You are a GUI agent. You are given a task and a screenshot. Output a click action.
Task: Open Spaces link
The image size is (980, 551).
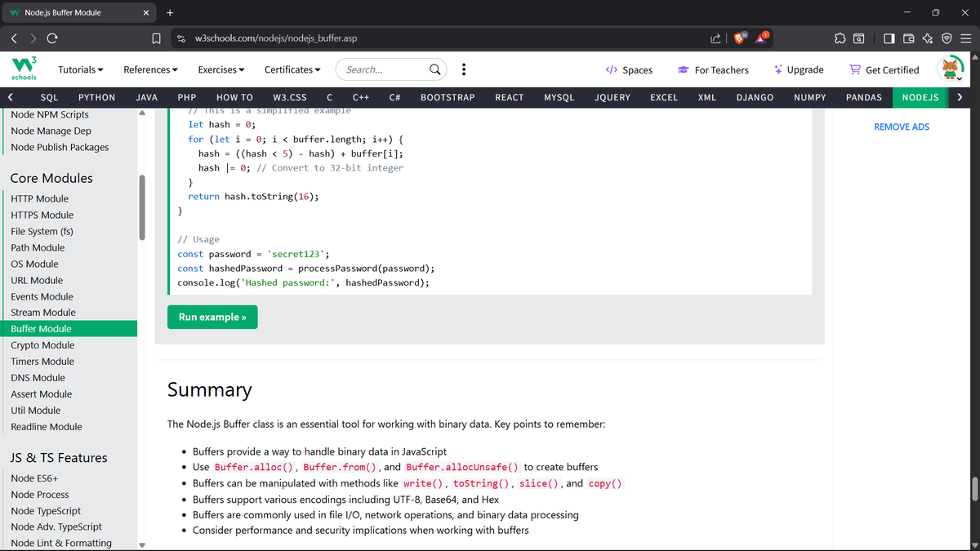point(629,69)
